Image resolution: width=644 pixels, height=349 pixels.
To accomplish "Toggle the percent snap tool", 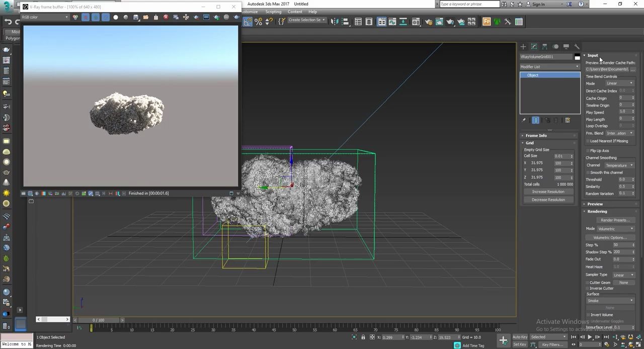I will 258,22.
